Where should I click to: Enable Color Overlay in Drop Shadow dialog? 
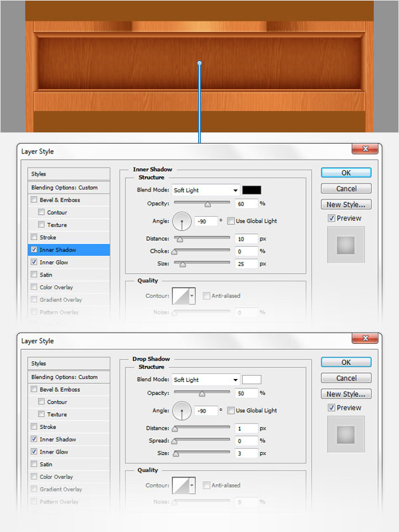click(34, 476)
